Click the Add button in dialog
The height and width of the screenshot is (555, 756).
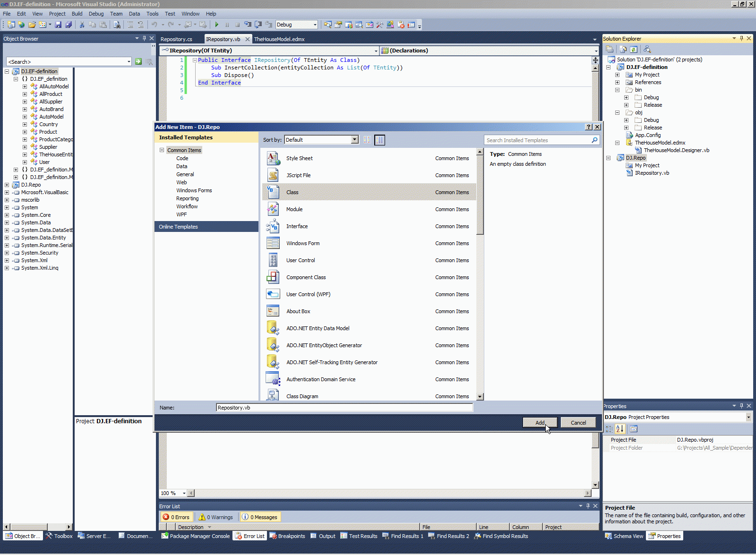pos(540,423)
